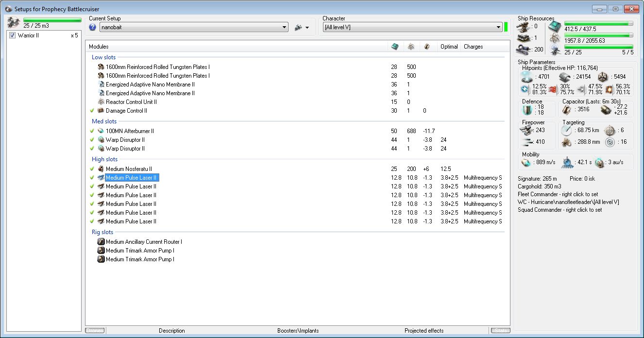Click the speed icon at 889 m/s
Image resolution: width=644 pixels, height=338 pixels.
coord(525,163)
